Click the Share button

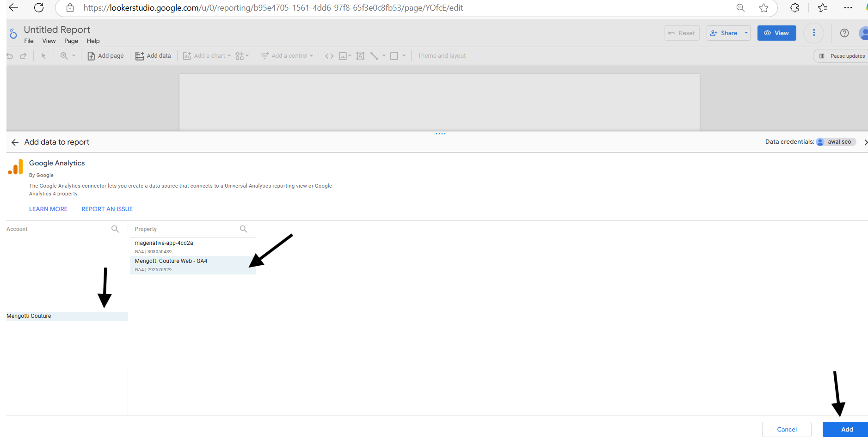(724, 33)
